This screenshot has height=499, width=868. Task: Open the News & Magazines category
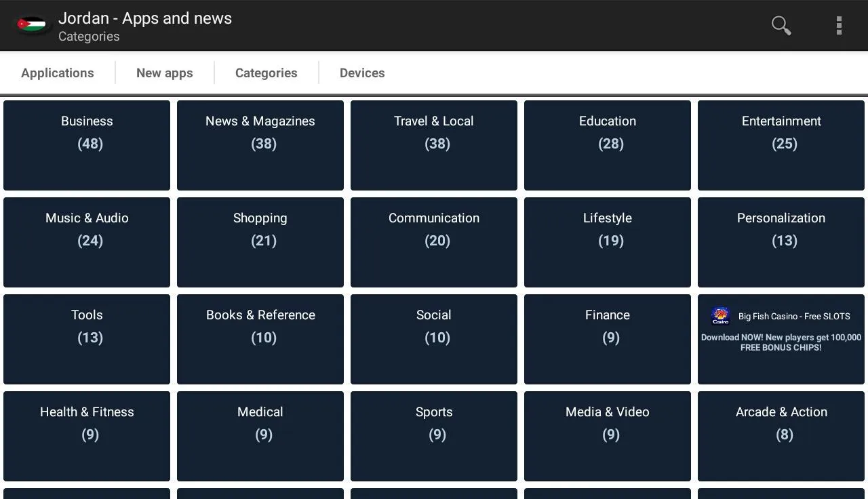[260, 145]
